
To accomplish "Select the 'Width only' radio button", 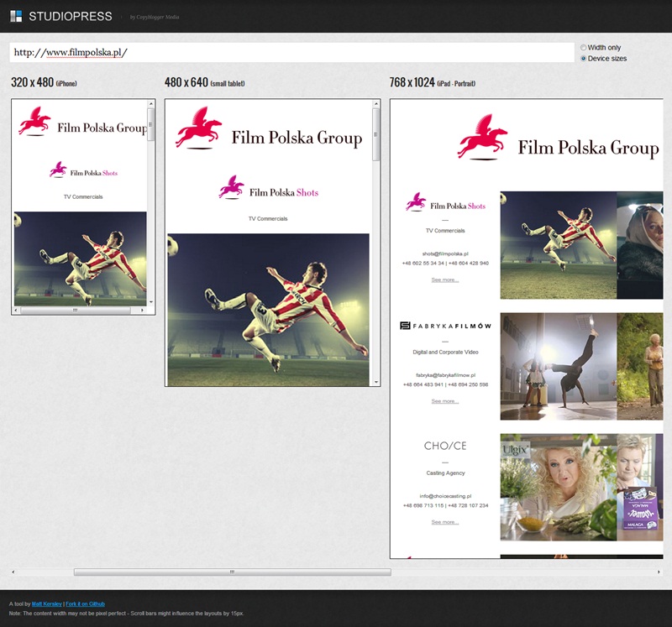I will 583,48.
